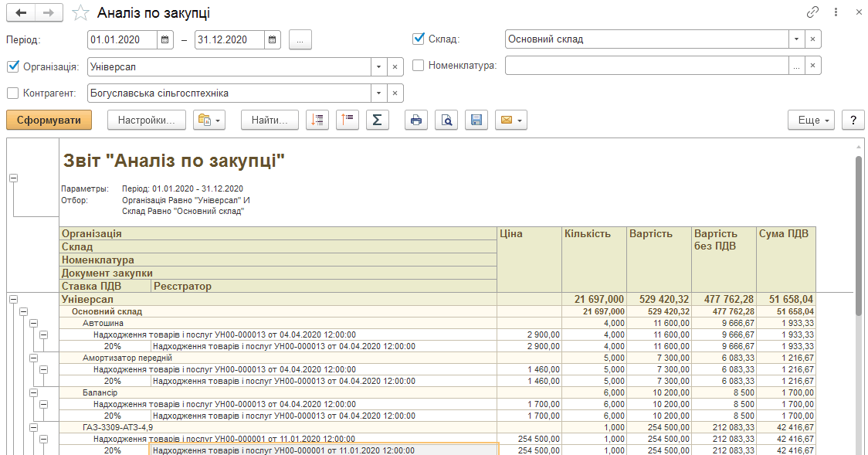Collapse the Основний склад group

(23, 311)
